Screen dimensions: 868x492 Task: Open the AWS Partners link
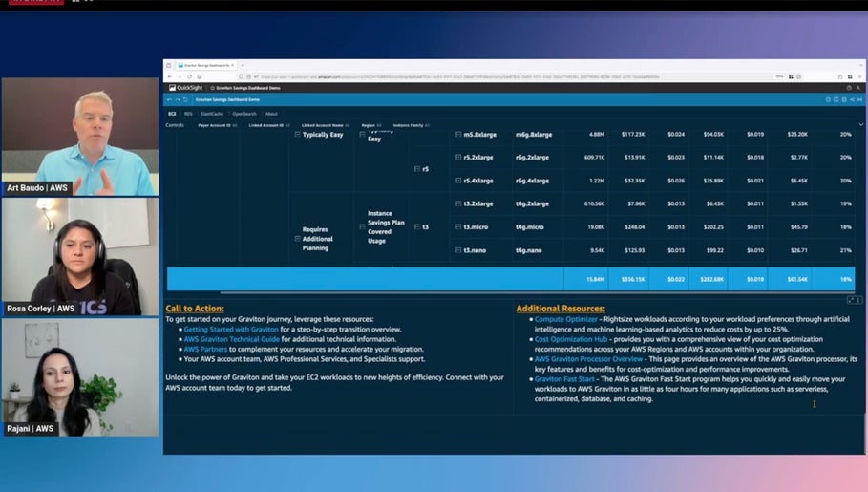coord(205,349)
